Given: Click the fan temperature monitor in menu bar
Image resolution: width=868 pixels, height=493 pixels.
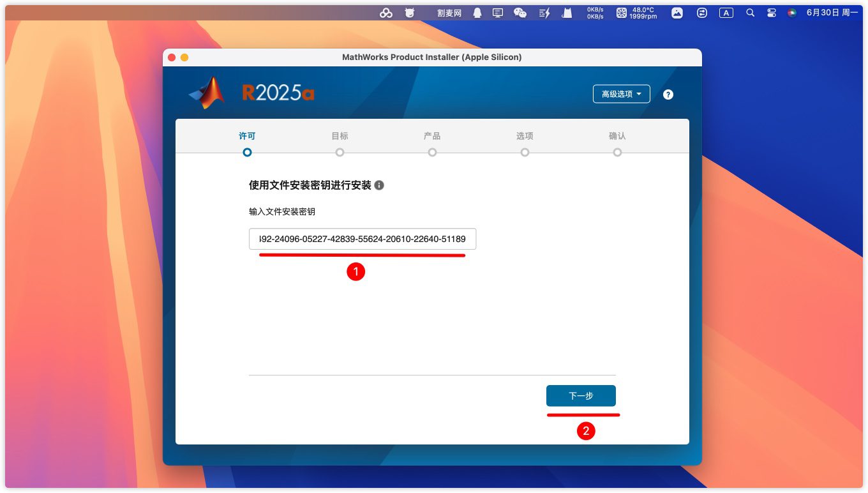Looking at the screenshot, I should click(x=636, y=13).
